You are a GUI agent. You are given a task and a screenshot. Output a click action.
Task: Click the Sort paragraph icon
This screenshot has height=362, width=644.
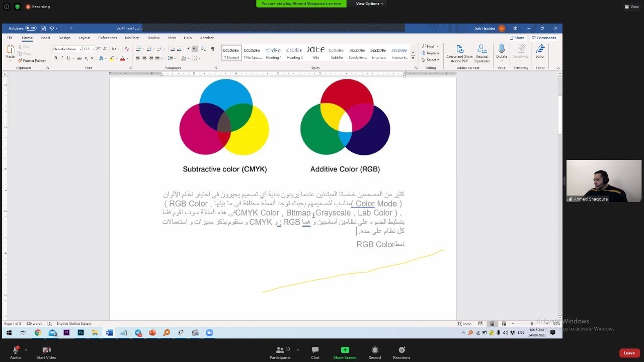[x=203, y=49]
